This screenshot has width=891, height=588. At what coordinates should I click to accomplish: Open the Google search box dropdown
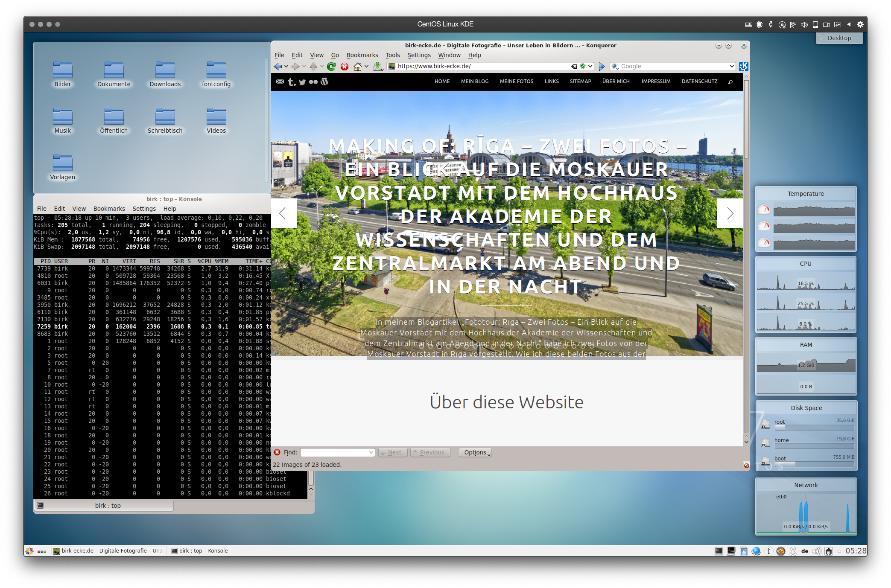click(731, 66)
